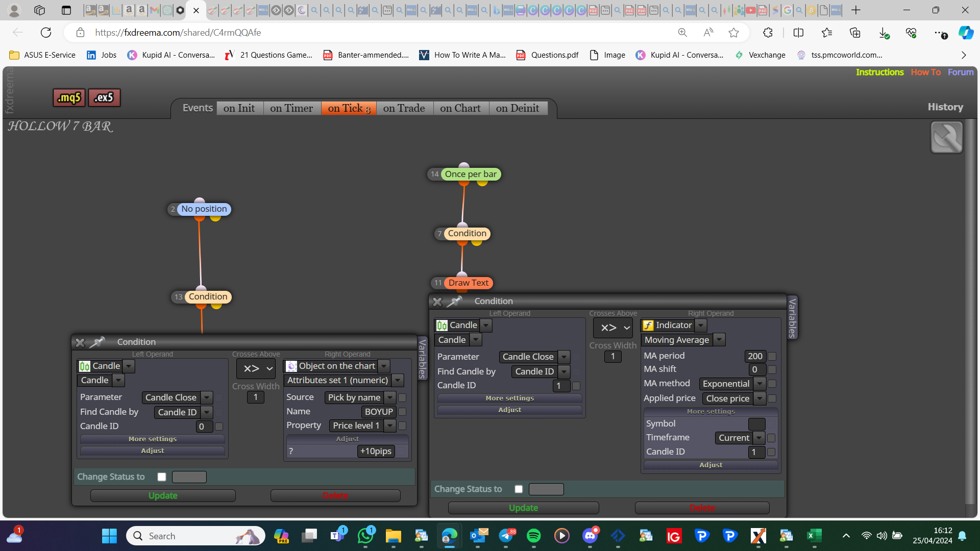The width and height of the screenshot is (980, 551).
Task: Click the color box next to left Change Status
Action: point(189,477)
